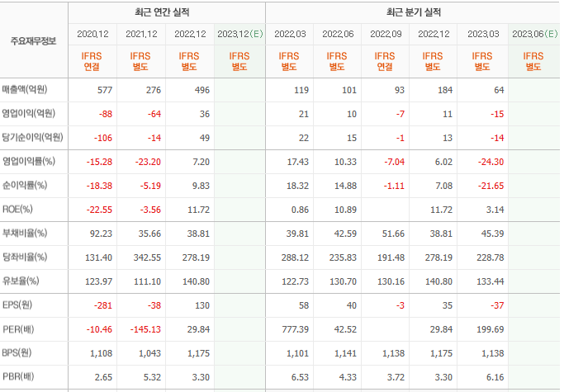Click the 92.23 debt ratio value
The width and height of the screenshot is (564, 392).
tap(101, 234)
